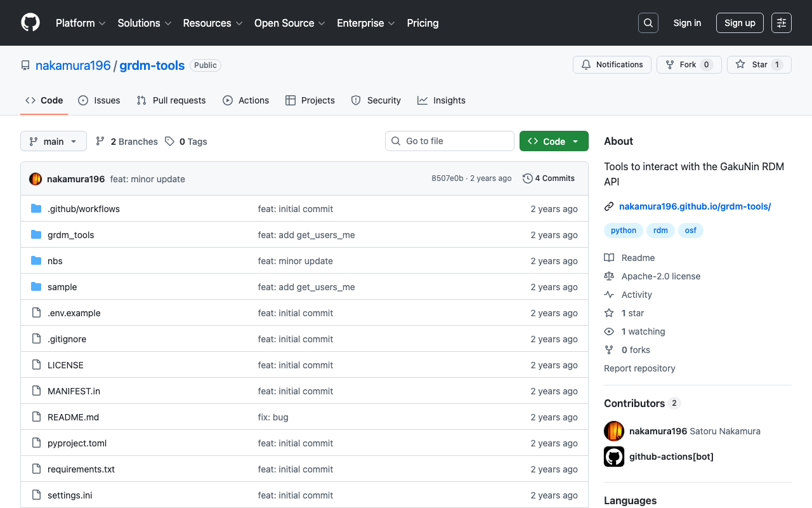Screen dimensions: 812x508
Task: Open the nakamura196.github.io/grdm-tools link
Action: 695,206
